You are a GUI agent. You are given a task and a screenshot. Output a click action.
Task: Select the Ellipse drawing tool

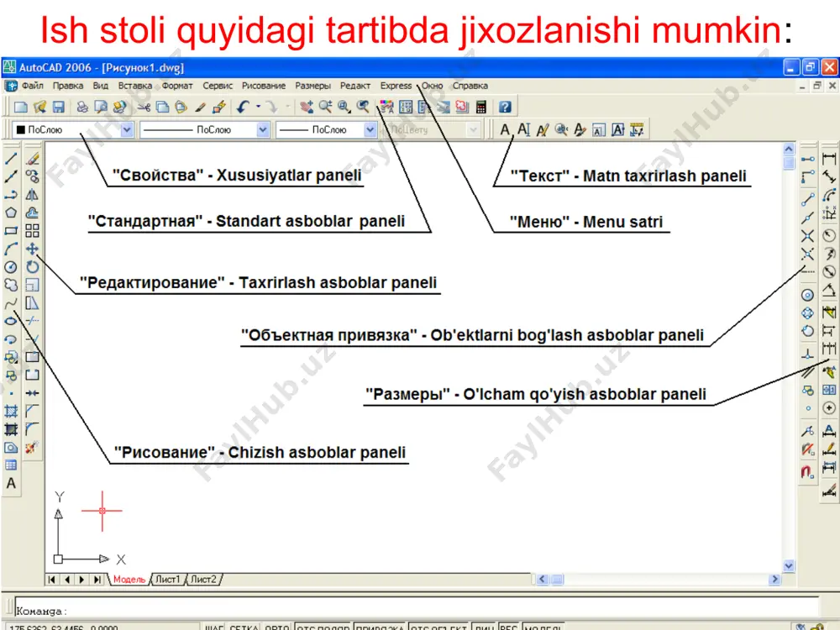11,322
